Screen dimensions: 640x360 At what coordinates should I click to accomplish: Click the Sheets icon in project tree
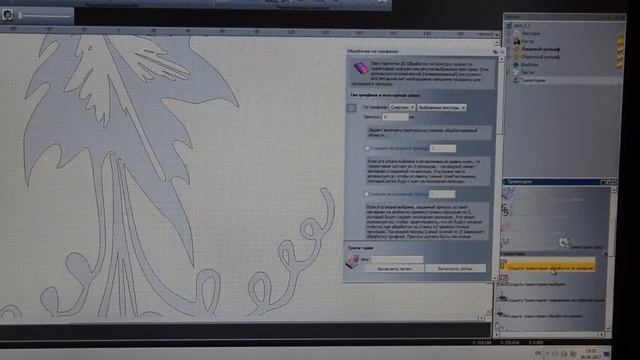[516, 72]
